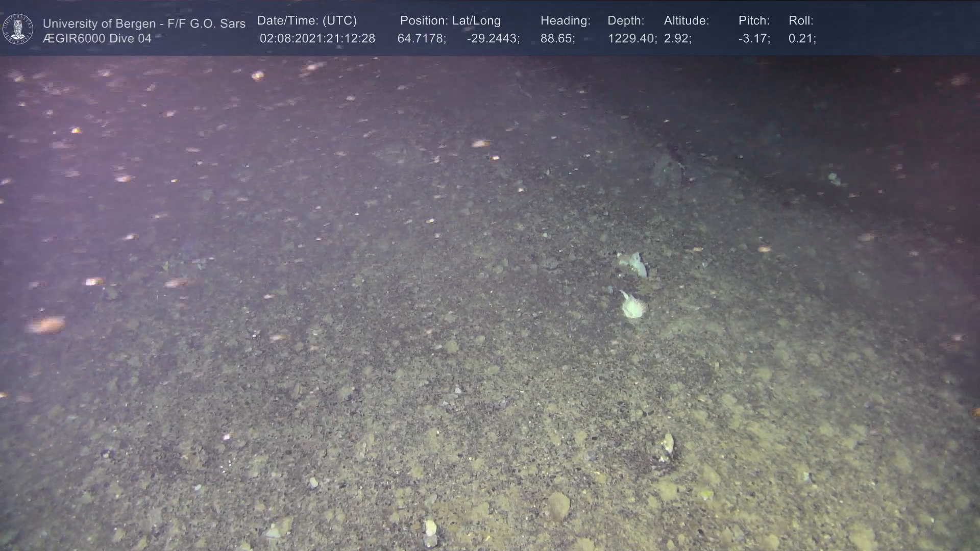Click the large dark rock near top right
980x551 pixels.
[x=667, y=171]
